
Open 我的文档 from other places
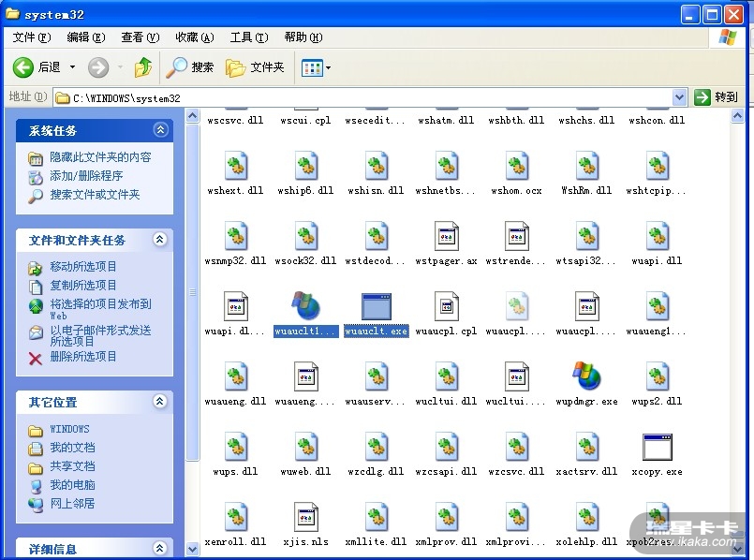pos(72,448)
